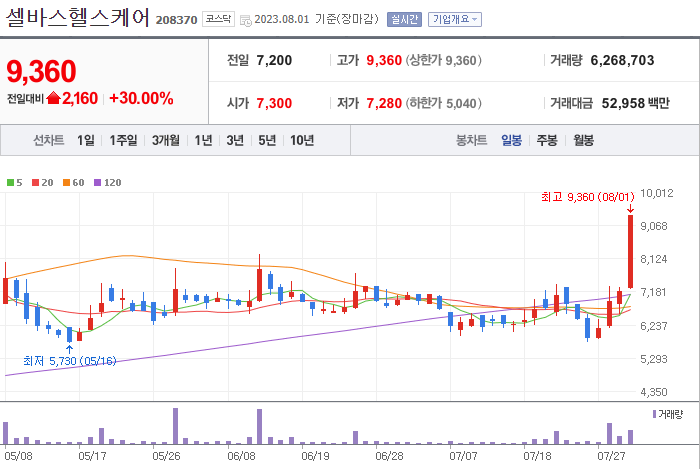Click the stock code 208370
Screen dimensions: 700x469
pos(176,20)
